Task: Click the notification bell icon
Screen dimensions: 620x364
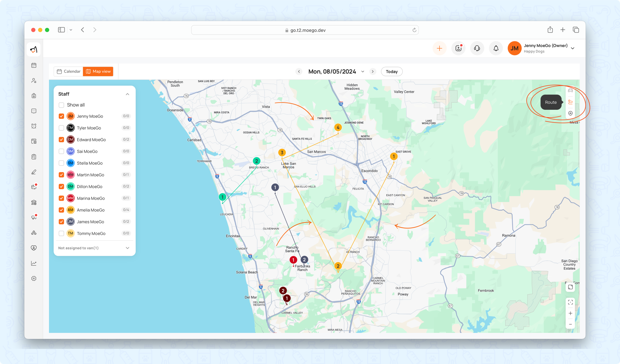Action: pyautogui.click(x=496, y=48)
